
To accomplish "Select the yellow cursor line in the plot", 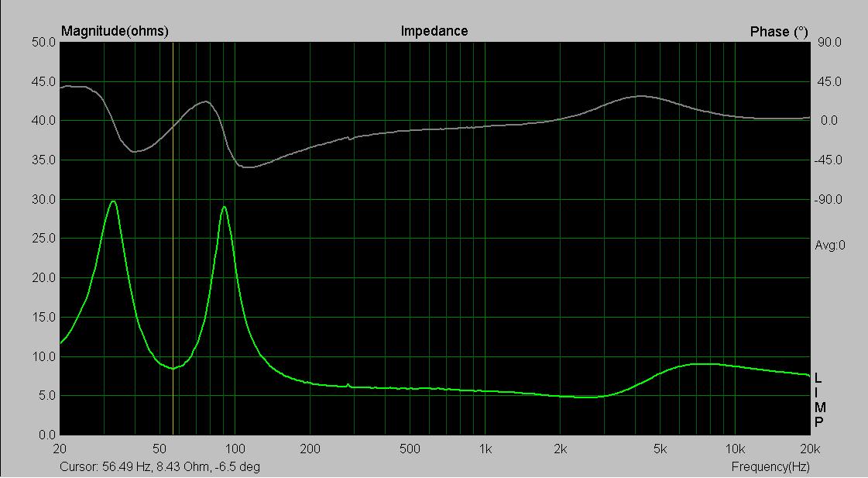I will 173,238.
